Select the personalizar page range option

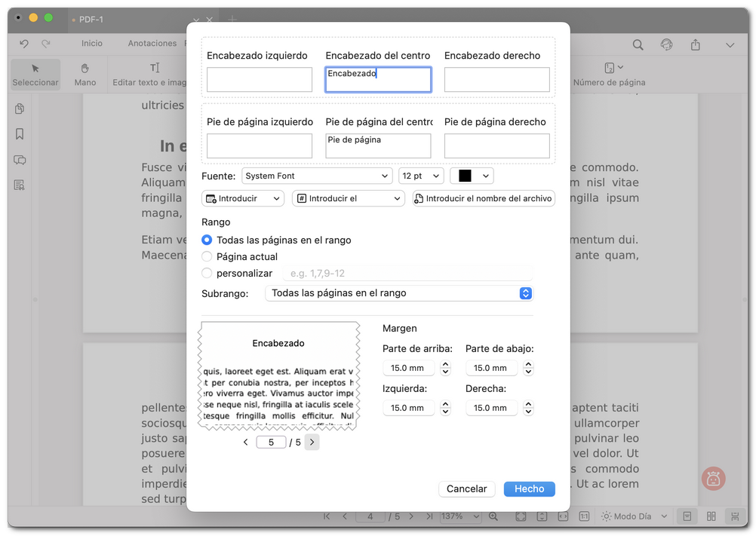click(x=206, y=273)
